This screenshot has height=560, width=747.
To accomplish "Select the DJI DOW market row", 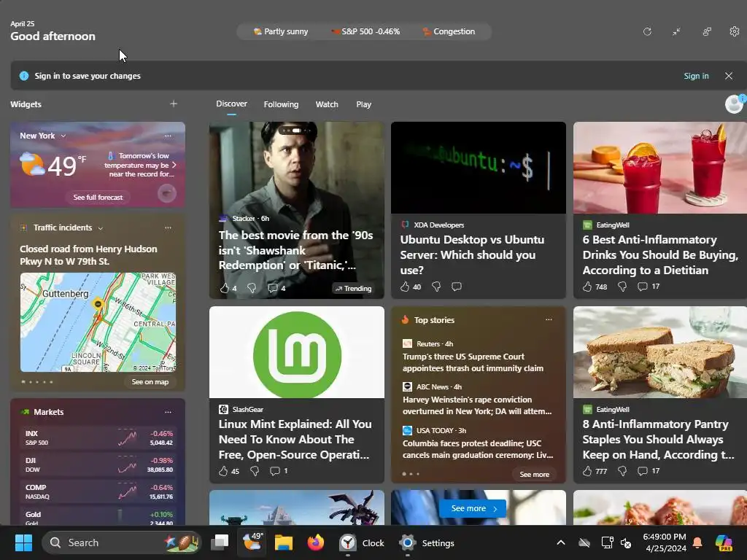I will coord(99,464).
